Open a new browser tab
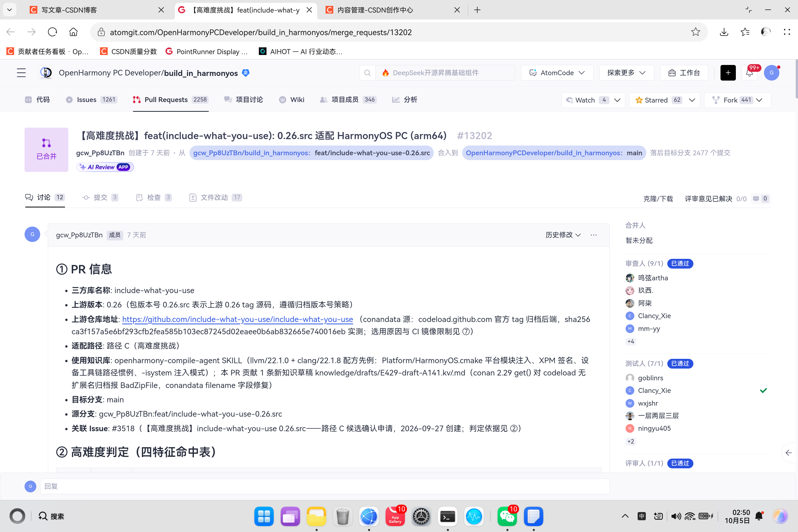798x532 pixels. coord(477,10)
